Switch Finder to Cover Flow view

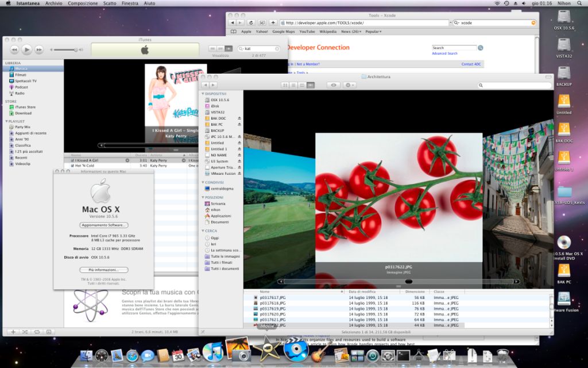coord(311,85)
